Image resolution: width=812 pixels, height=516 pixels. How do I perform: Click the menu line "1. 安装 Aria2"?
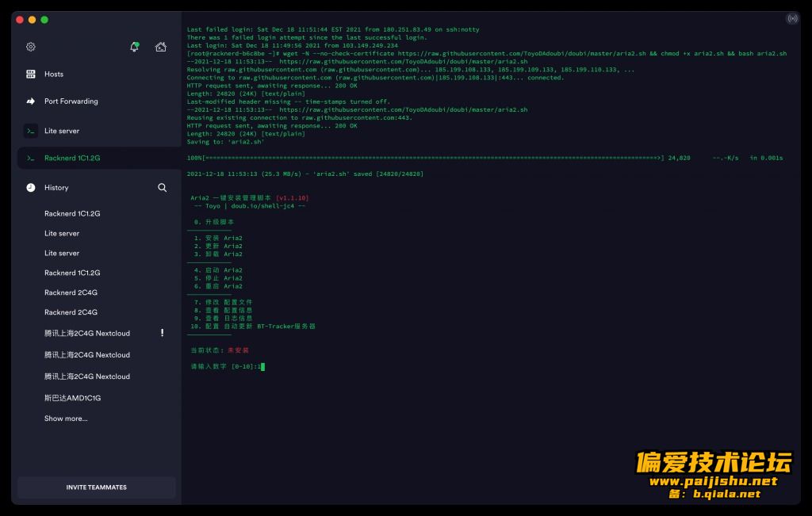[x=218, y=238]
